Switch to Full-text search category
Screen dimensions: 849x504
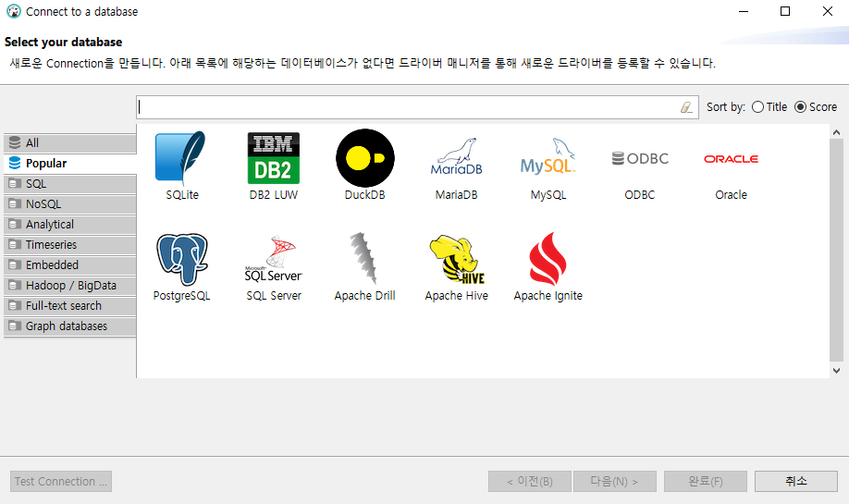[70, 306]
